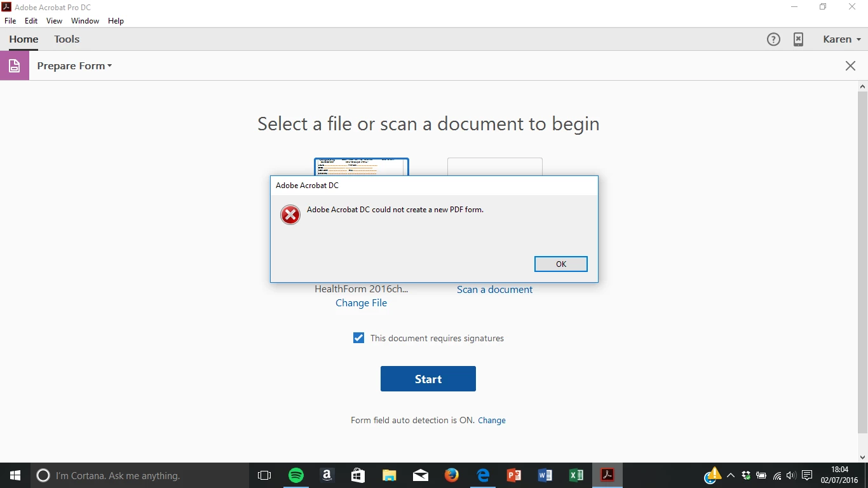Viewport: 868px width, 488px height.
Task: Click the taskbar clock and date
Action: coord(839,475)
